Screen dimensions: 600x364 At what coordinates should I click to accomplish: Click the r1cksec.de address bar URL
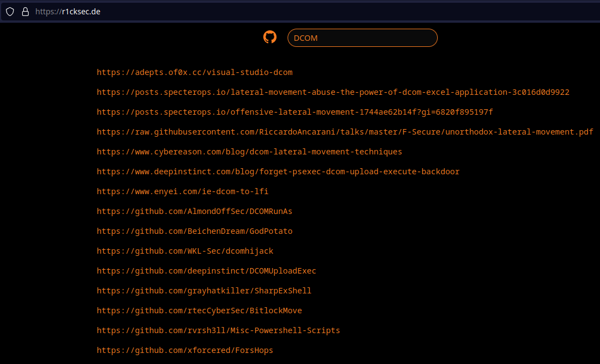pyautogui.click(x=68, y=12)
